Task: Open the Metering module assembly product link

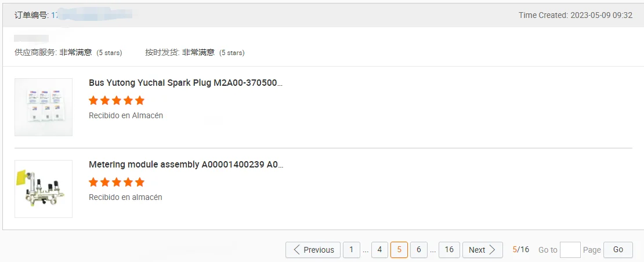Action: [186, 165]
